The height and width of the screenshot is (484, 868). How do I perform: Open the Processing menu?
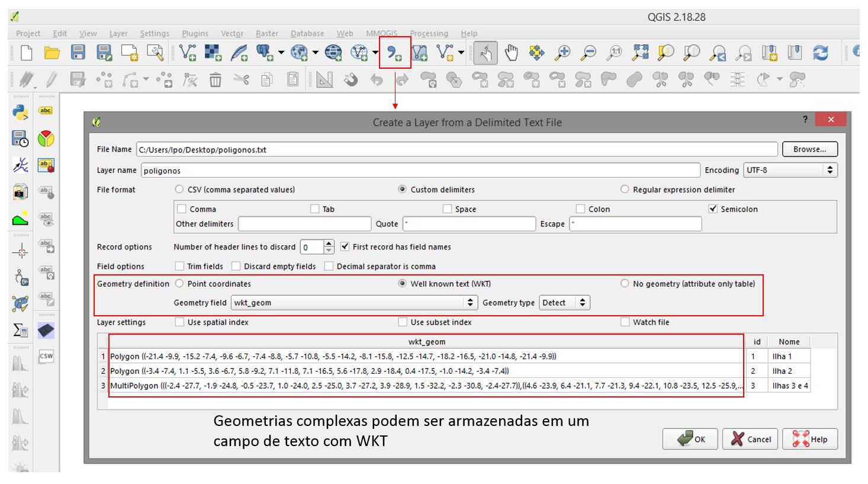pyautogui.click(x=429, y=34)
